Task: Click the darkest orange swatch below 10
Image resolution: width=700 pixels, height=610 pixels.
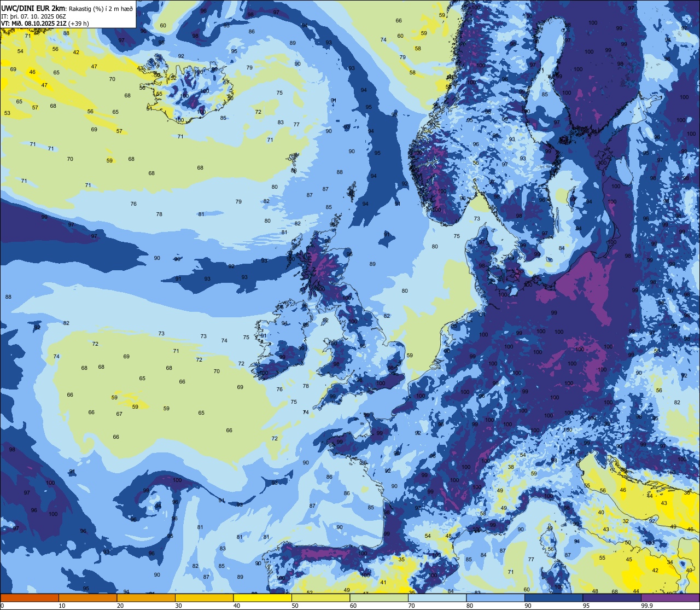Action: (x=30, y=597)
